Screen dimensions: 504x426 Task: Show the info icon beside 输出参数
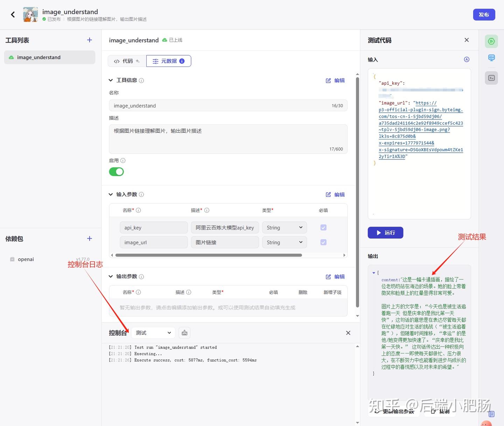141,276
